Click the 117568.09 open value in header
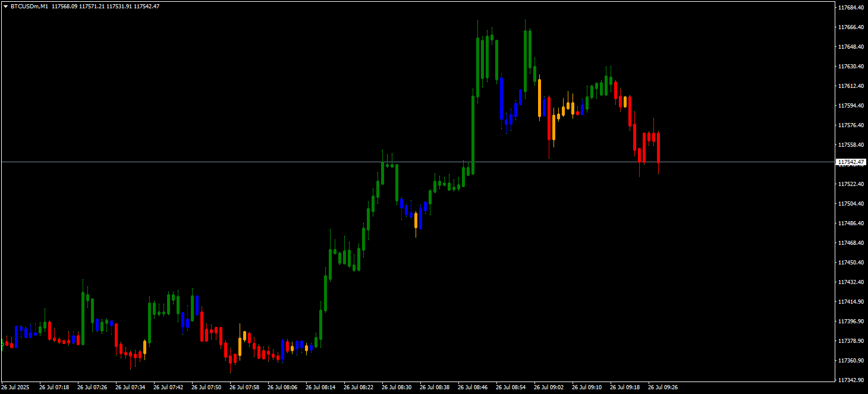This screenshot has height=394, width=868. click(x=64, y=6)
